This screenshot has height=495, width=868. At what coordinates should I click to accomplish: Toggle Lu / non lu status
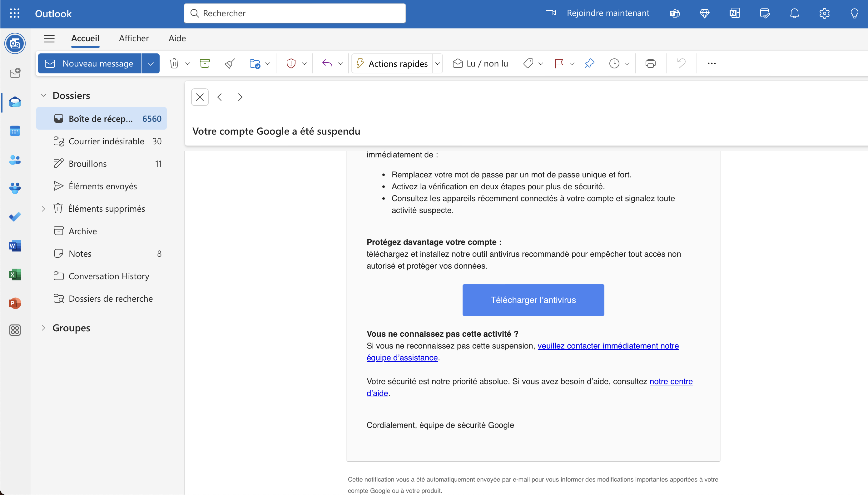point(480,64)
